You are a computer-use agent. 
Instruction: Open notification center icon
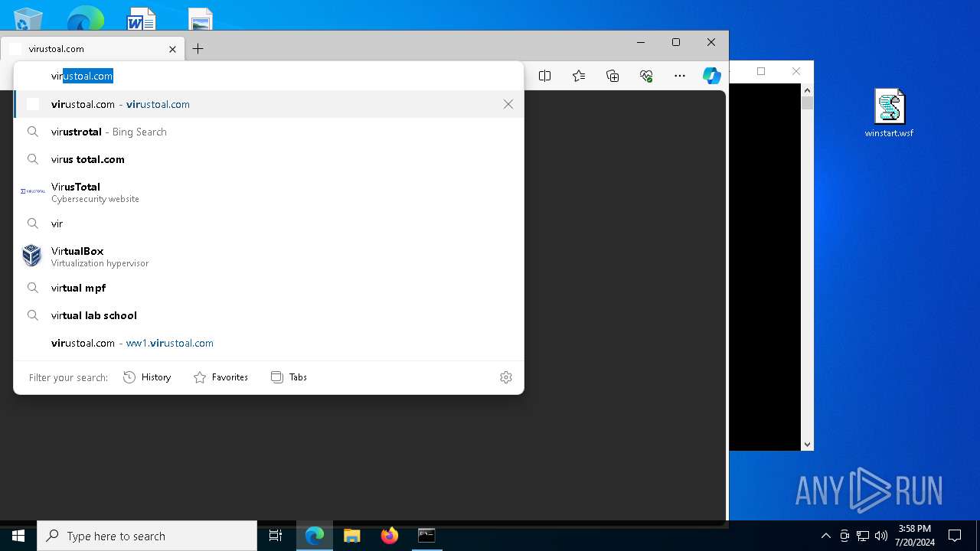tap(955, 536)
